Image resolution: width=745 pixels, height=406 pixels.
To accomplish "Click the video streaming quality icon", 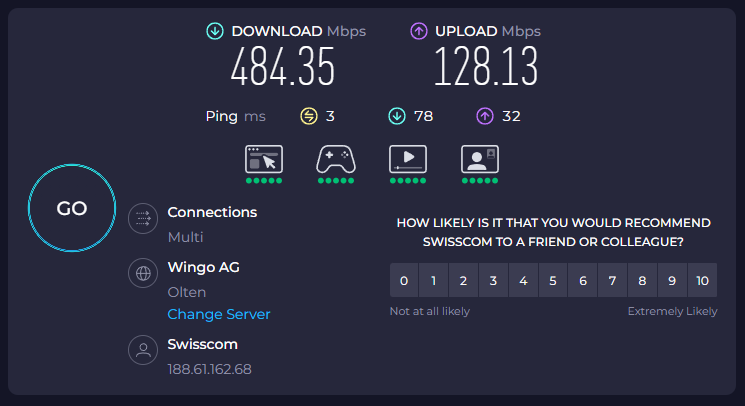I will coord(408,159).
